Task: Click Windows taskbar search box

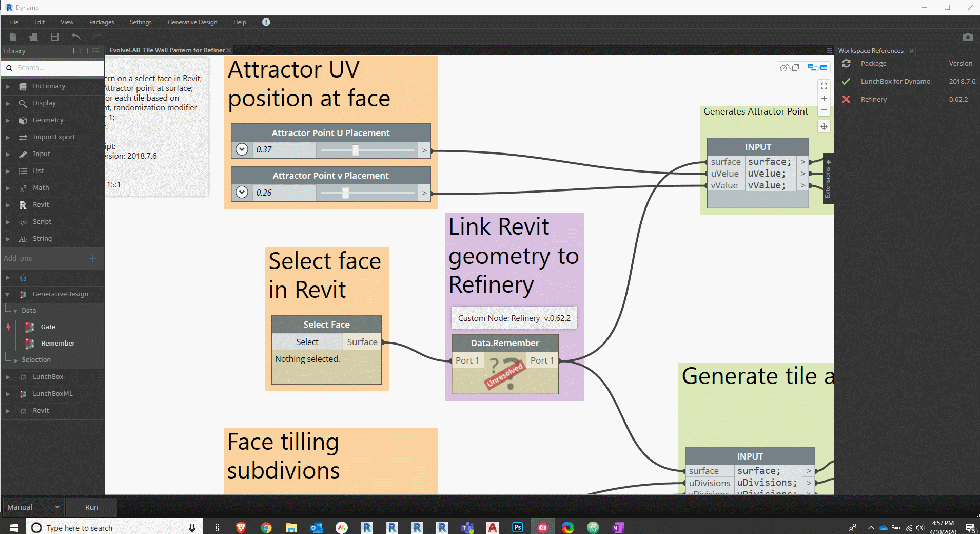Action: (114, 527)
